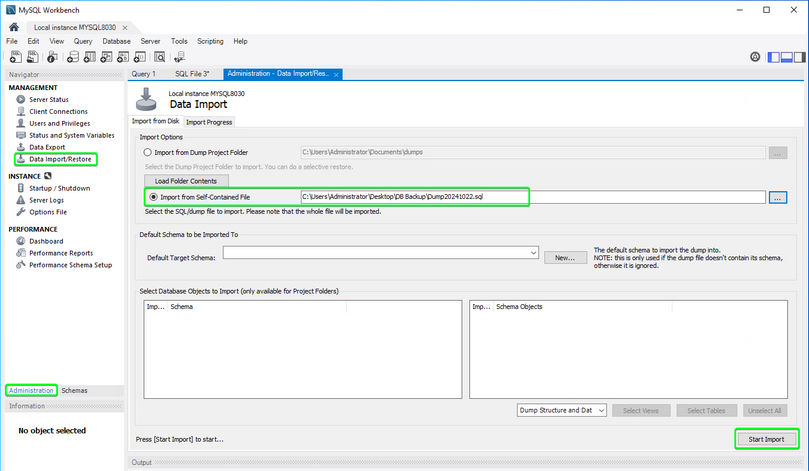Viewport: 809px width, 471px height.
Task: Open Performance Schema Setup
Action: point(70,265)
